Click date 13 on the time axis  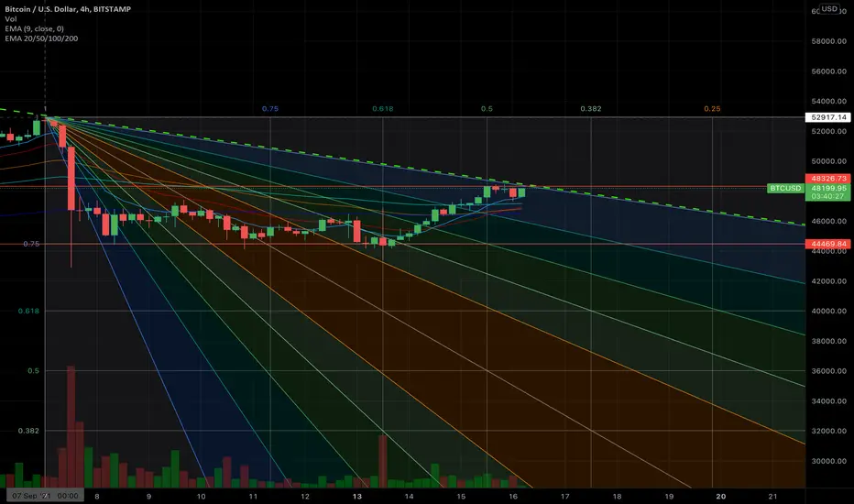pos(356,497)
